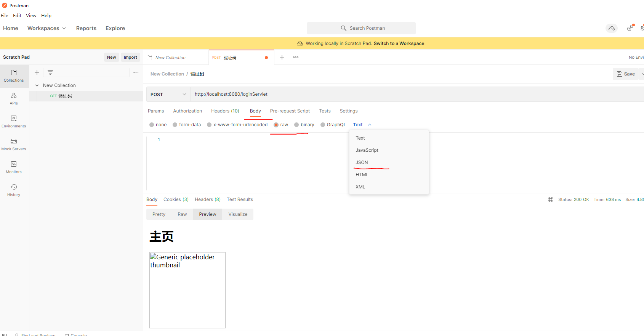Save the request with Save button
644x336 pixels.
tap(626, 74)
